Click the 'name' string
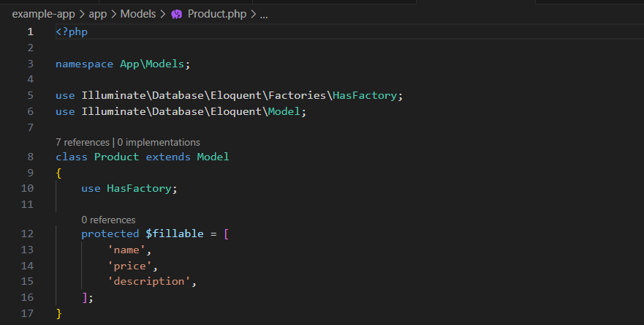This screenshot has width=644, height=325. [126, 250]
